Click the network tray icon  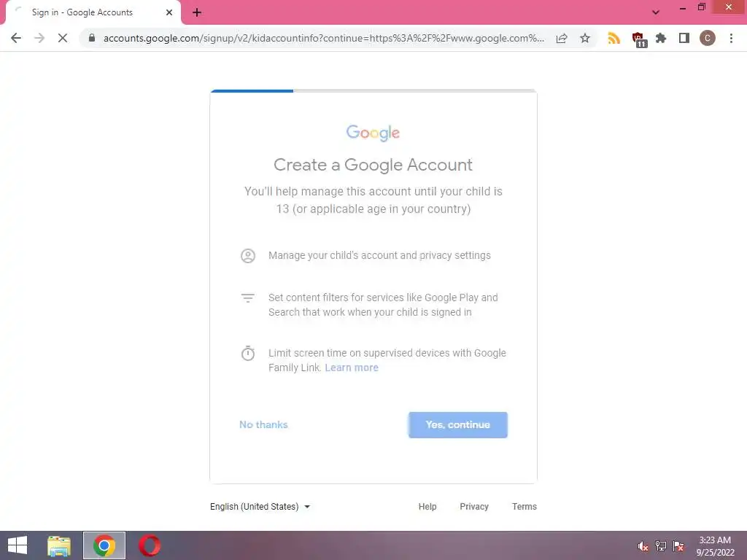point(661,546)
